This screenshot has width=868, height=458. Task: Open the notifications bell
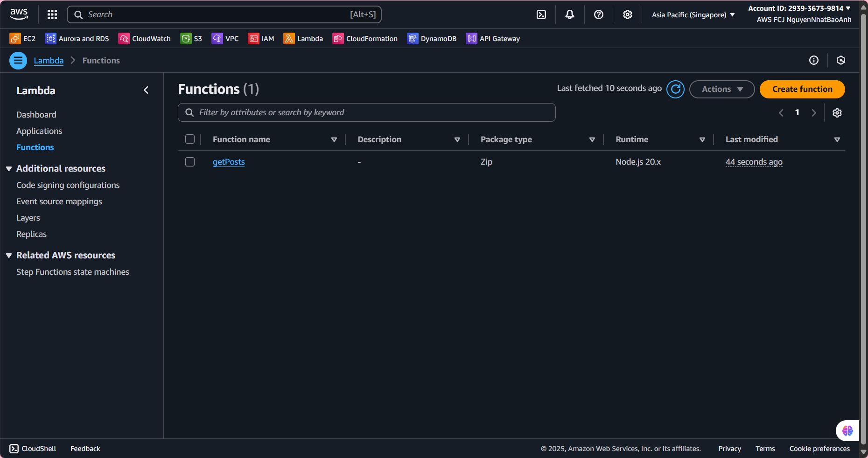570,14
